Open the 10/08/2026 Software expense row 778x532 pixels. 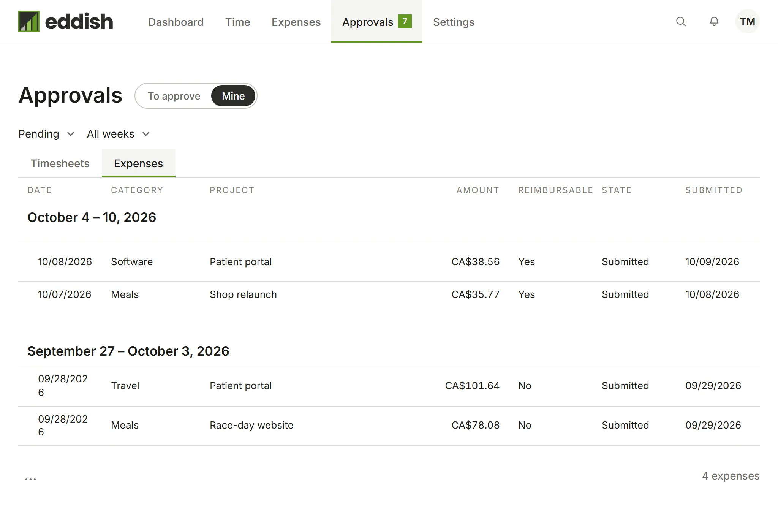tap(389, 262)
